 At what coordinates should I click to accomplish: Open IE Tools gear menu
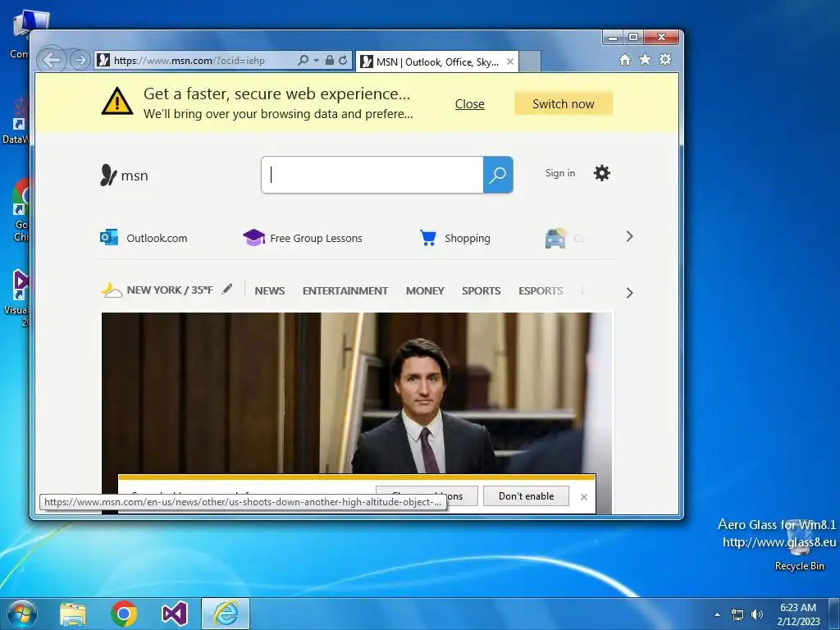[665, 59]
